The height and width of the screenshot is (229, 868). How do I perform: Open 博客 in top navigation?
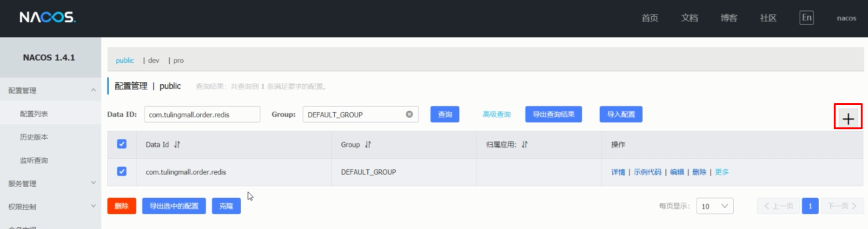click(729, 18)
